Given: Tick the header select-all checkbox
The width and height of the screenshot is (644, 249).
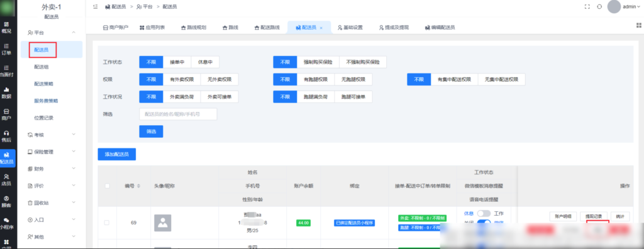Looking at the screenshot, I should click(107, 185).
